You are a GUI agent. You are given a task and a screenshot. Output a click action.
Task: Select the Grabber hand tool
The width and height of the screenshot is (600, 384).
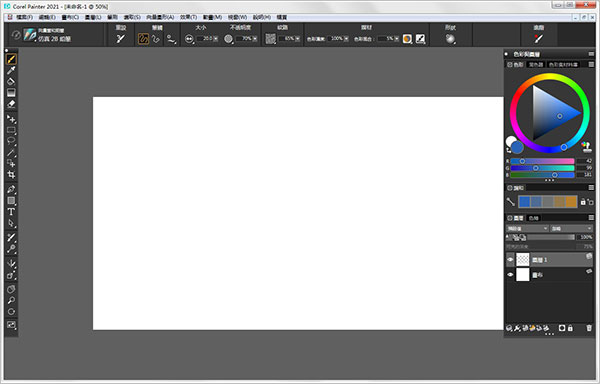11,289
